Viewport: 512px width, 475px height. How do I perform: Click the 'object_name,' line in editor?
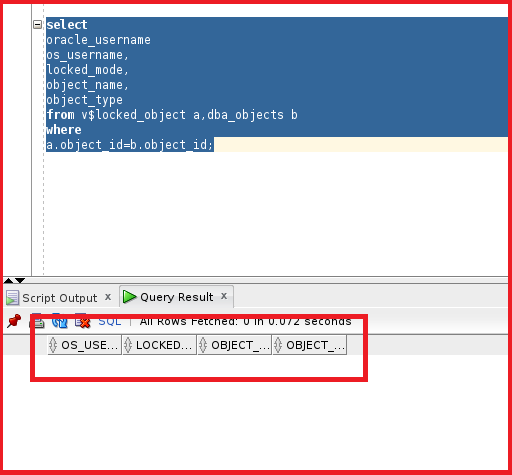pos(87,85)
